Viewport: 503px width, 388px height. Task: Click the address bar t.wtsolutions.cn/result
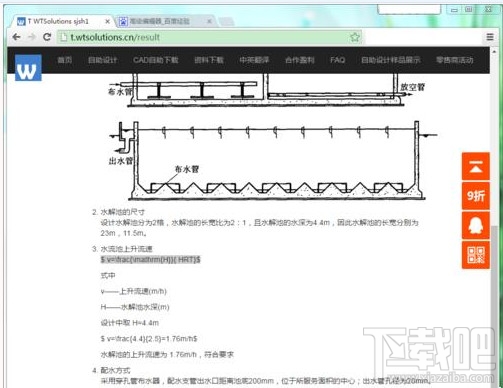click(210, 37)
